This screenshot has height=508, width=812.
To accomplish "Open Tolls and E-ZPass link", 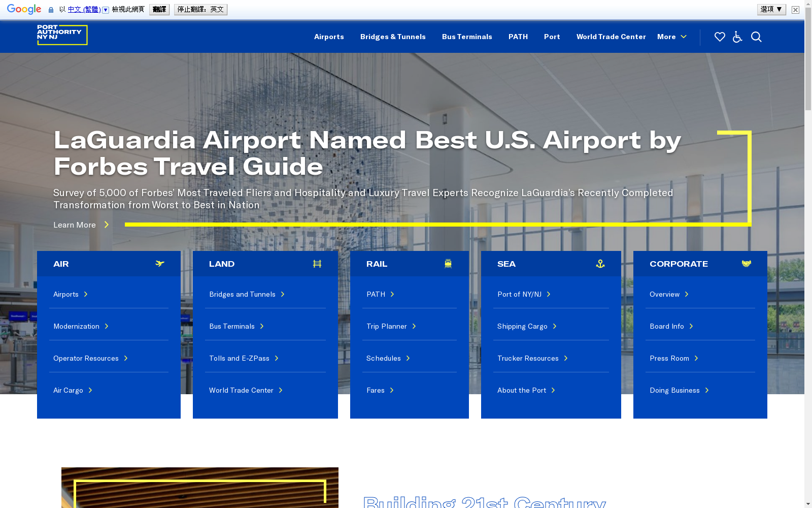I will tap(244, 358).
